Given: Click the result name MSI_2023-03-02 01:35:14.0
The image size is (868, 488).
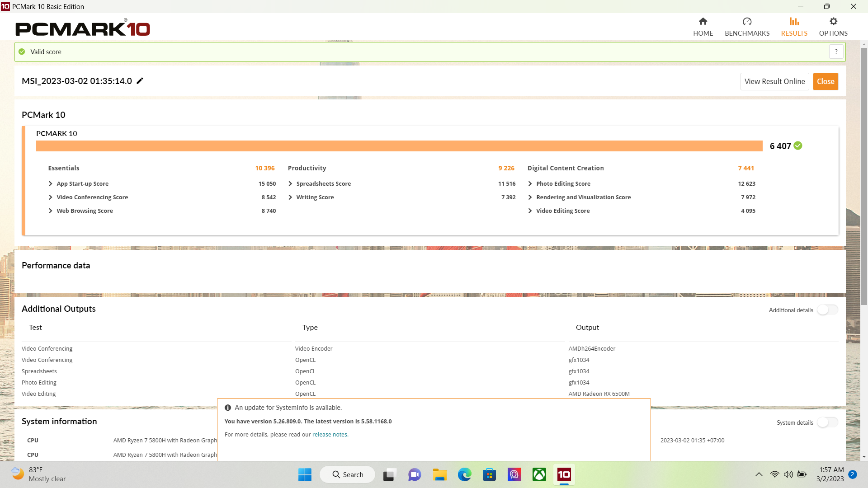Looking at the screenshot, I should (x=77, y=81).
